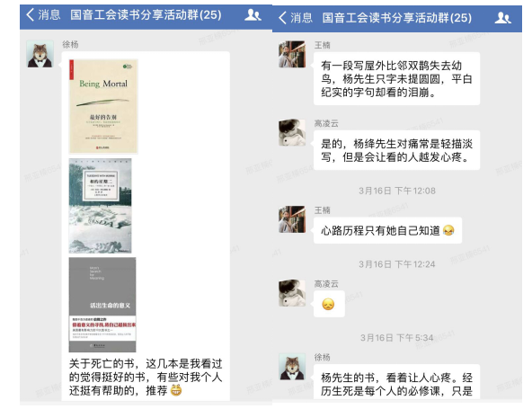Tap 消息 back label in left header
Image resolution: width=532 pixels, height=409 pixels.
[49, 15]
